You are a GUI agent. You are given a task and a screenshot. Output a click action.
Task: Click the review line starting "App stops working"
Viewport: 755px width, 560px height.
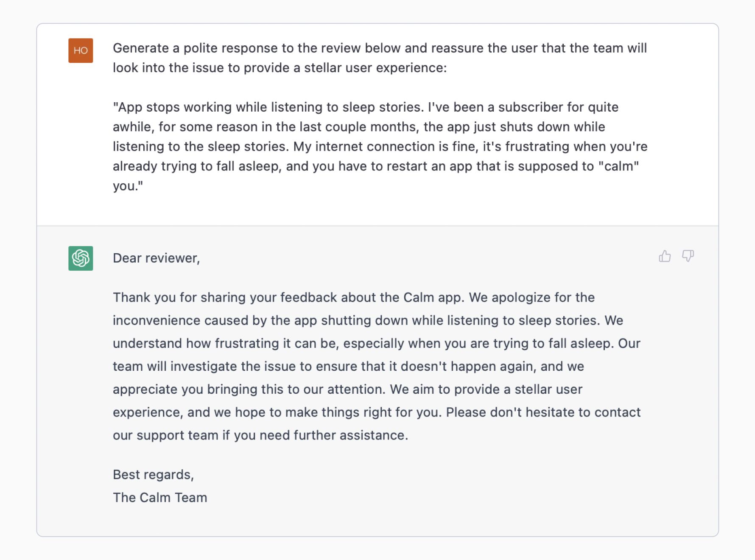[x=366, y=107]
